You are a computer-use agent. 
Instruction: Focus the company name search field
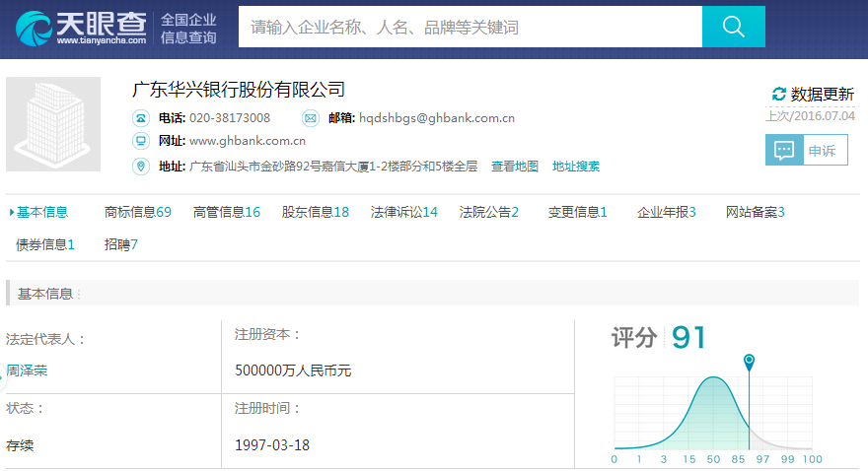coord(470,27)
